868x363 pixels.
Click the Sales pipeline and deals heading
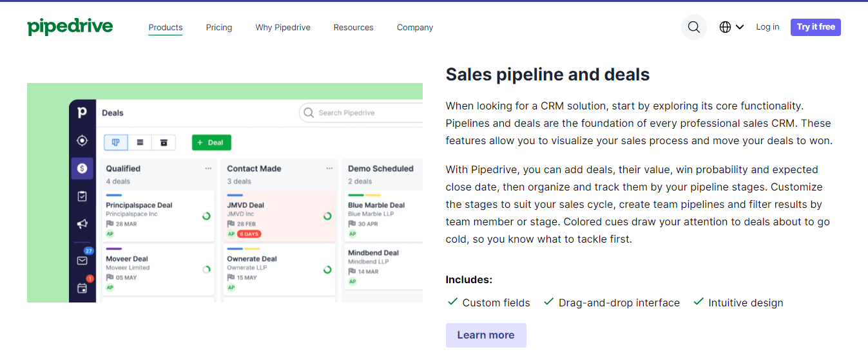(x=548, y=75)
